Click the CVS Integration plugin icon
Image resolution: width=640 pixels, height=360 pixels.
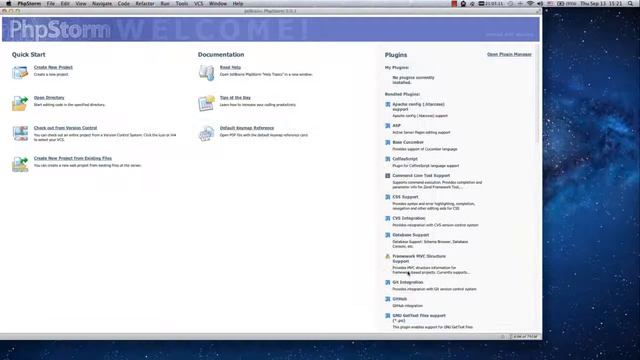387,218
